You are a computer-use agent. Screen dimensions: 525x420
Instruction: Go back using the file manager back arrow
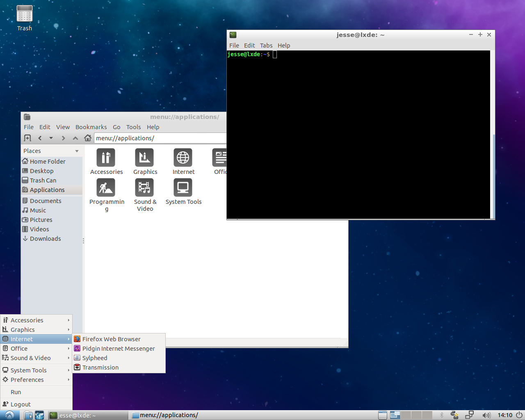click(x=40, y=138)
